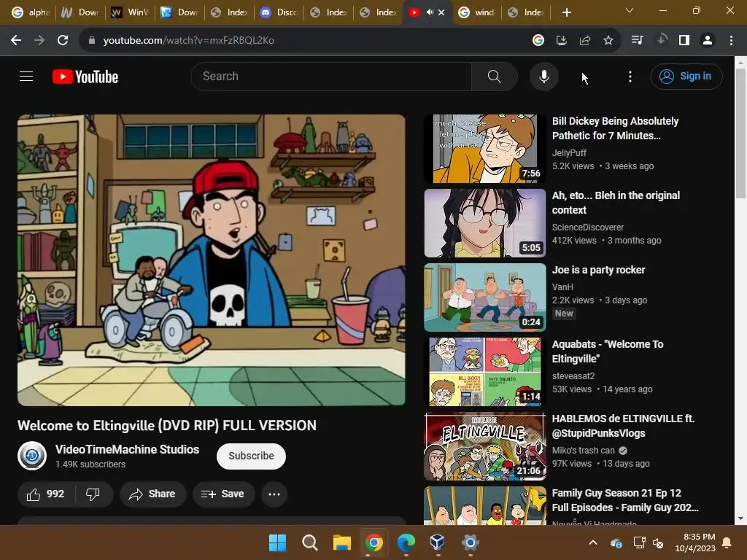Save video to a playlist
Viewport: 747px width, 560px height.
click(222, 494)
